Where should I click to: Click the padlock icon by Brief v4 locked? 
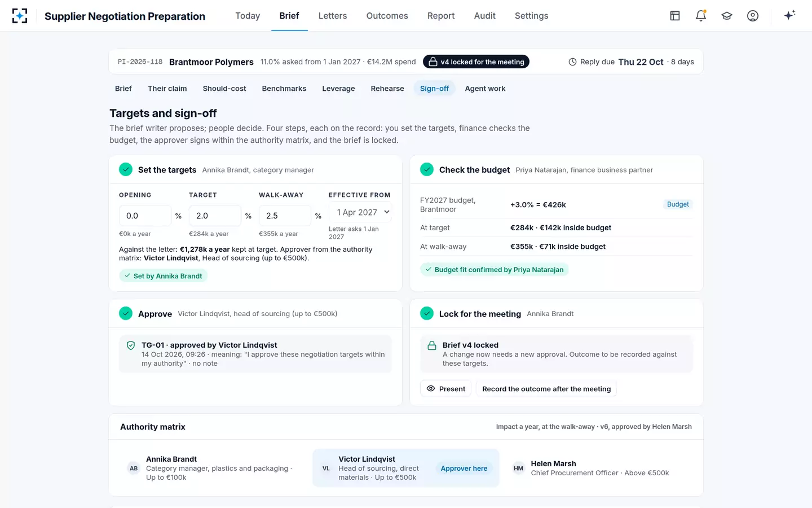point(432,345)
